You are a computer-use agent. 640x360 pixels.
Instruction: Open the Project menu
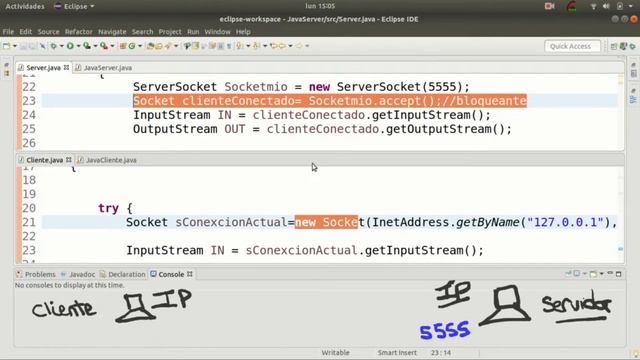tap(170, 31)
